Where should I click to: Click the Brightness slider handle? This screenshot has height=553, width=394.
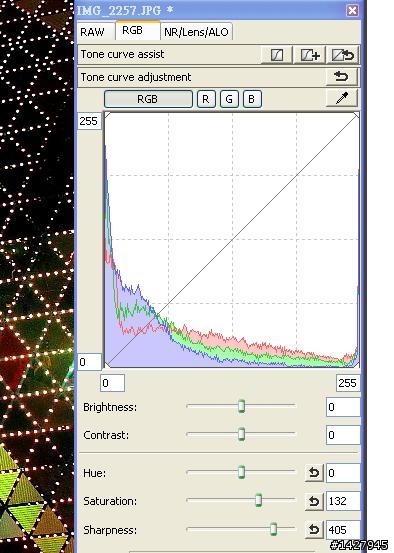tap(241, 406)
